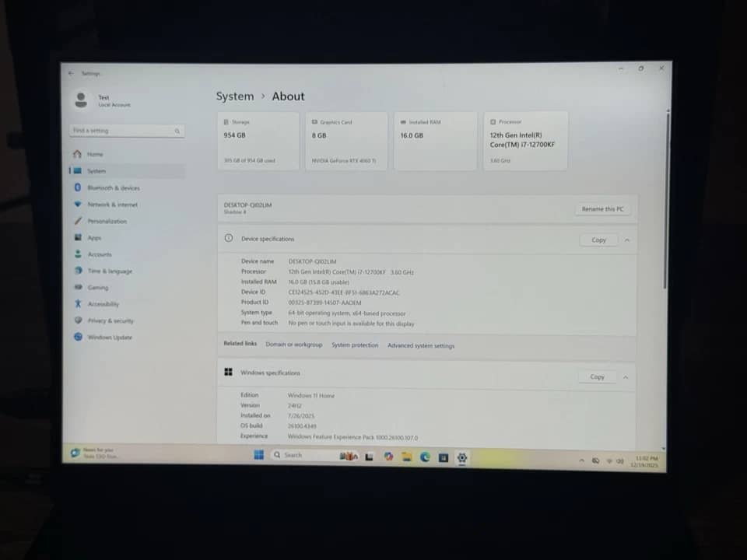Open the Graphics Card 8 GB card
The height and width of the screenshot is (560, 747).
coord(346,141)
